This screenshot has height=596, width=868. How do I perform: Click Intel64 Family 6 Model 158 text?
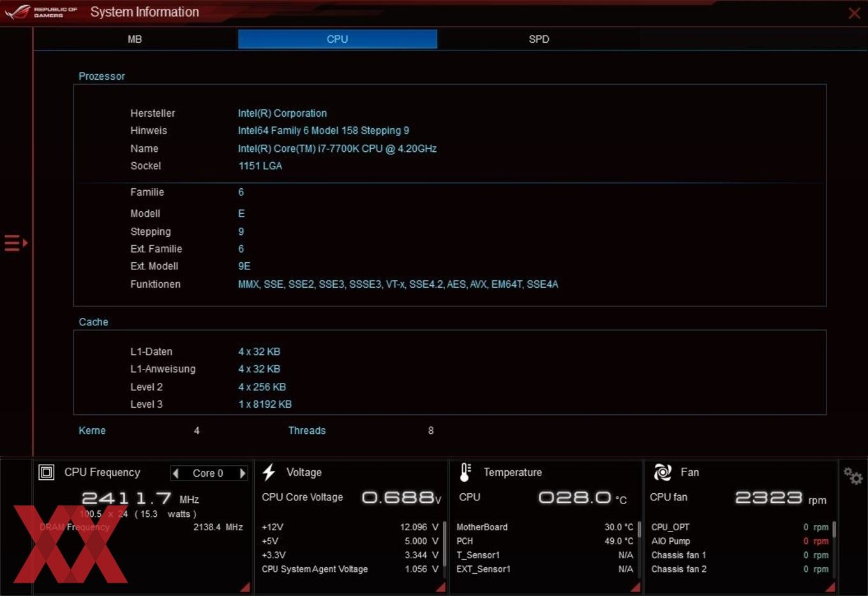[323, 131]
